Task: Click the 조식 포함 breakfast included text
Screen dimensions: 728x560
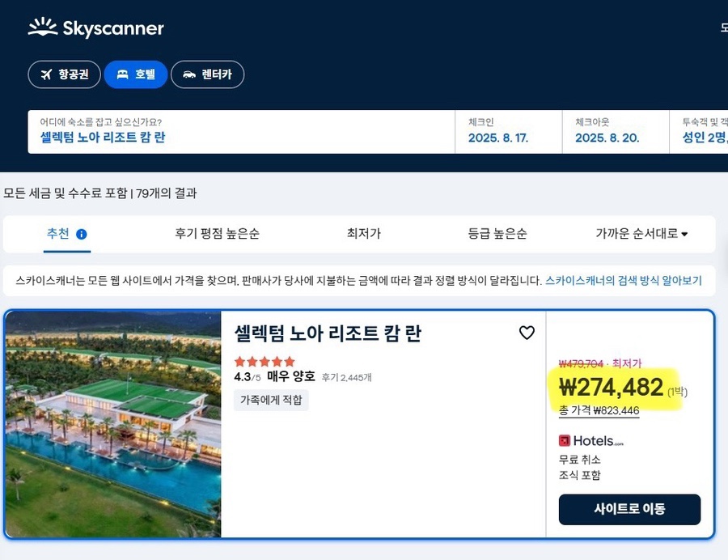Action: [579, 475]
